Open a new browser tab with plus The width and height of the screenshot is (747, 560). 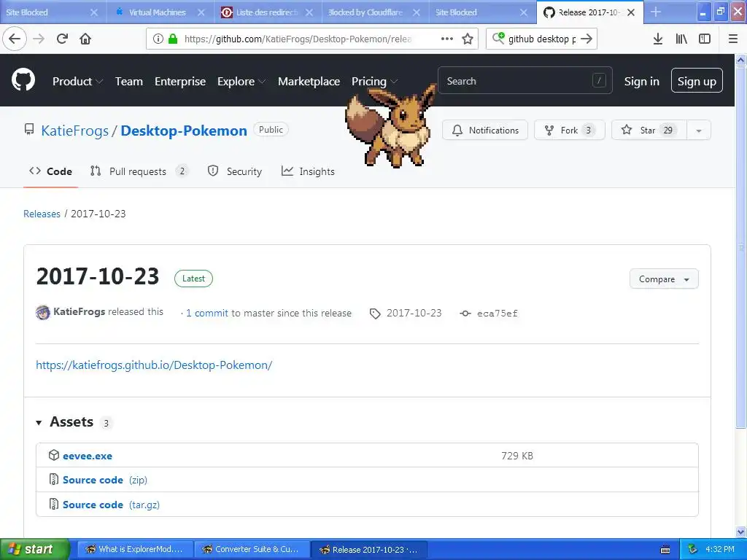coord(656,12)
